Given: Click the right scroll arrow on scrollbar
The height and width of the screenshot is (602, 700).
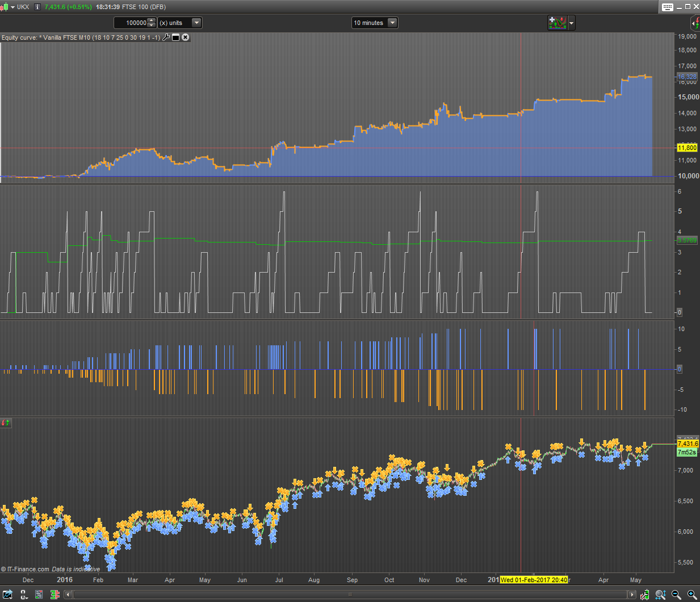Looking at the screenshot, I should (632, 595).
